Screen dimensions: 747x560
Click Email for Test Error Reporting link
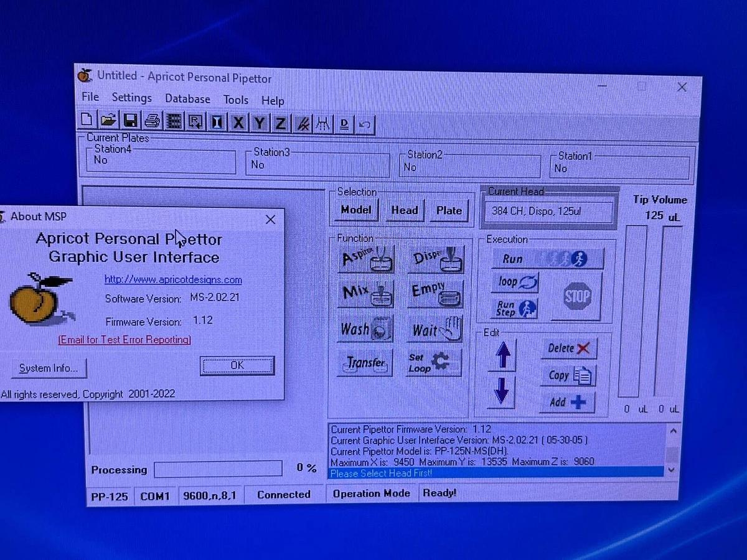coord(125,340)
